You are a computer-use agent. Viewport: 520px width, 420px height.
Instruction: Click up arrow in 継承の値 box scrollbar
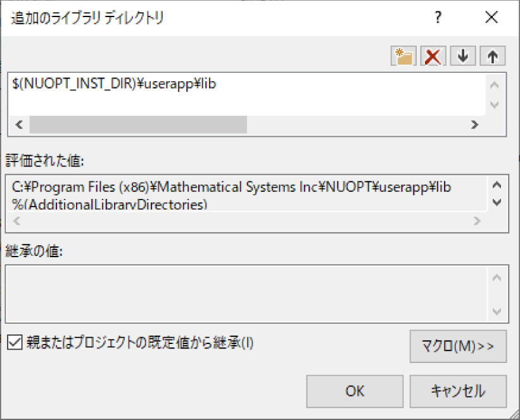click(x=497, y=277)
